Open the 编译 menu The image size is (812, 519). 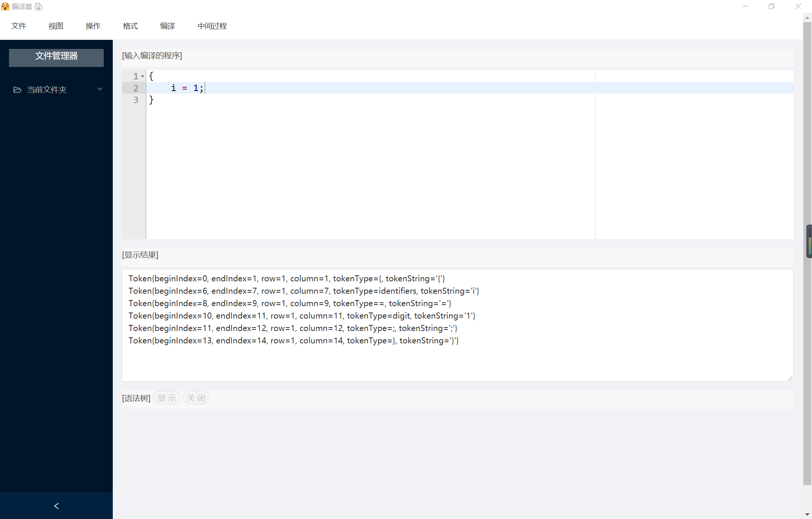coord(168,26)
